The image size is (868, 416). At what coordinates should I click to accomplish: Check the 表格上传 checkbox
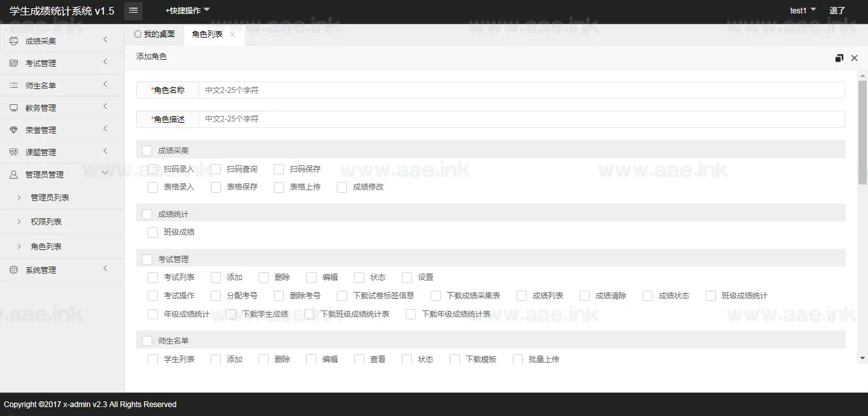pyautogui.click(x=279, y=187)
